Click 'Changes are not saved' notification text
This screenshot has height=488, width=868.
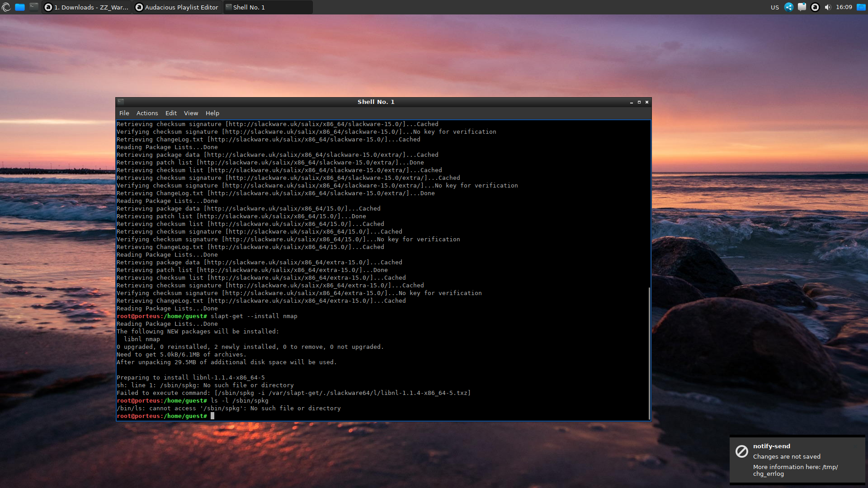pos(787,456)
